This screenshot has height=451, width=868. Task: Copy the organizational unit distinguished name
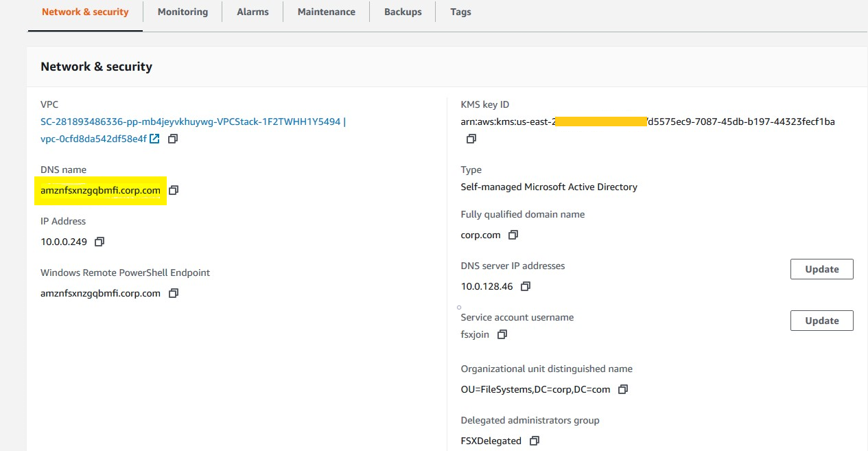pyautogui.click(x=622, y=389)
